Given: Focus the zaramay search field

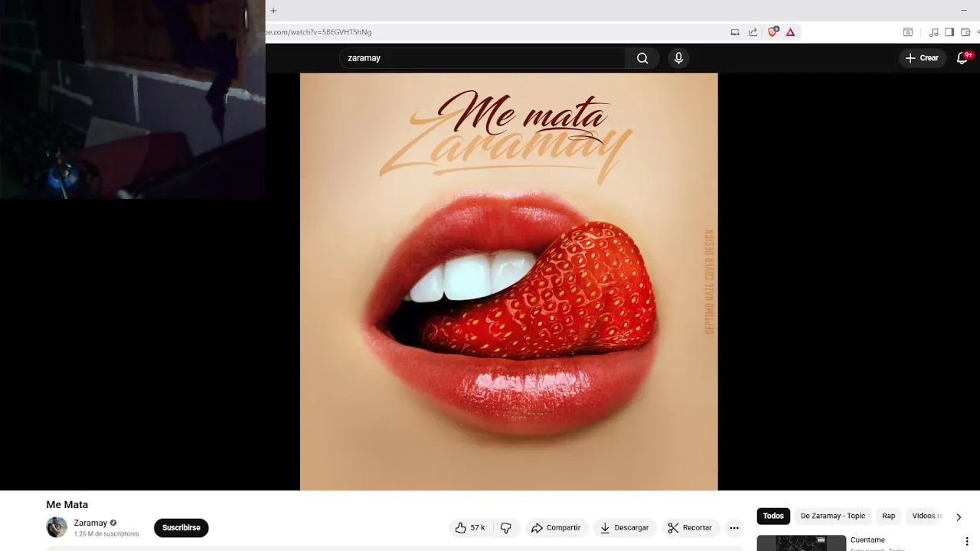Looking at the screenshot, I should [x=482, y=58].
